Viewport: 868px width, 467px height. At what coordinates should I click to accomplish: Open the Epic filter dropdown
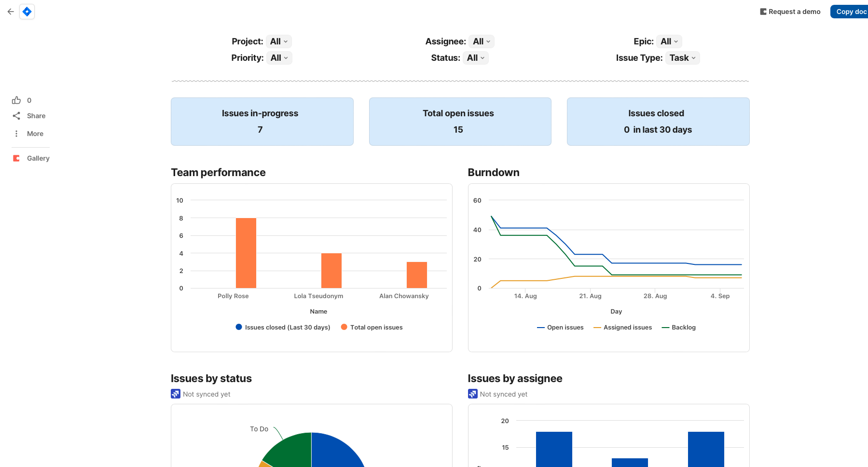coord(669,41)
